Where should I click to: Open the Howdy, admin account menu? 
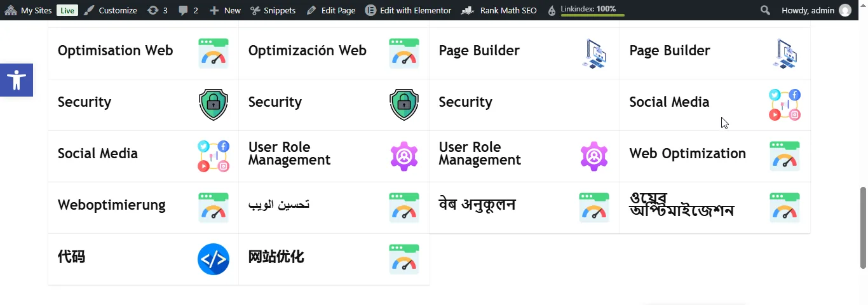(x=816, y=10)
